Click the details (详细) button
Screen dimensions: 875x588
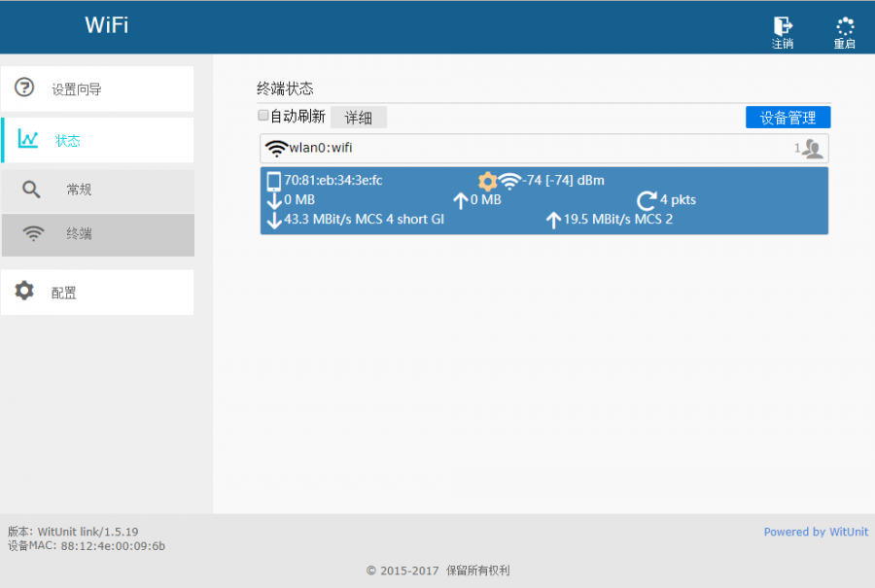point(358,118)
